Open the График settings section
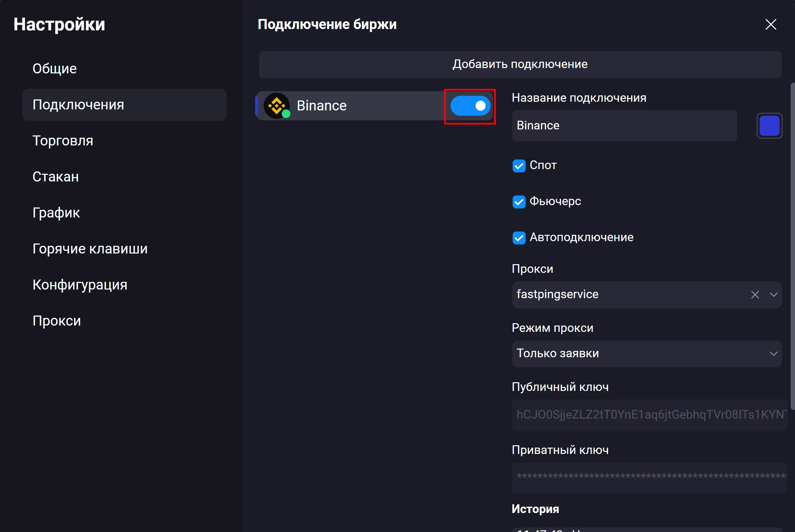Screen dimensions: 795x532 (56, 213)
